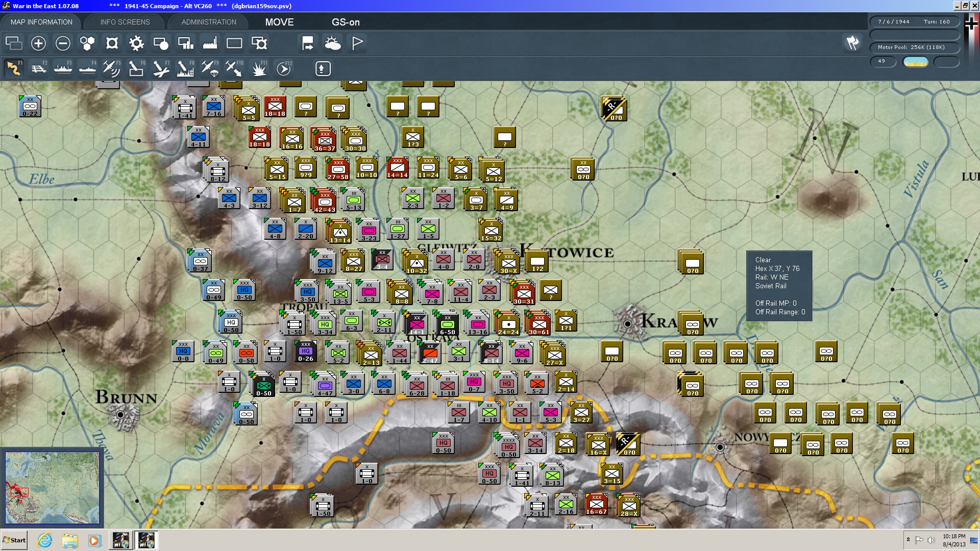The height and width of the screenshot is (551, 980).
Task: Click the overlapping windows icon
Action: tap(14, 43)
